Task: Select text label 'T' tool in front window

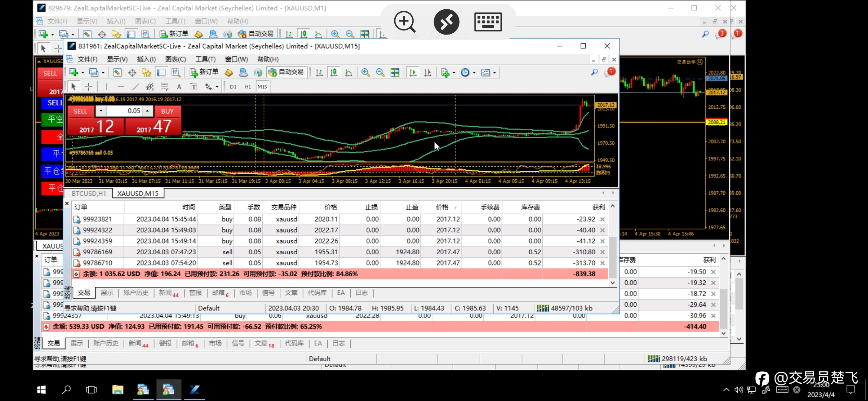Action: 194,87
